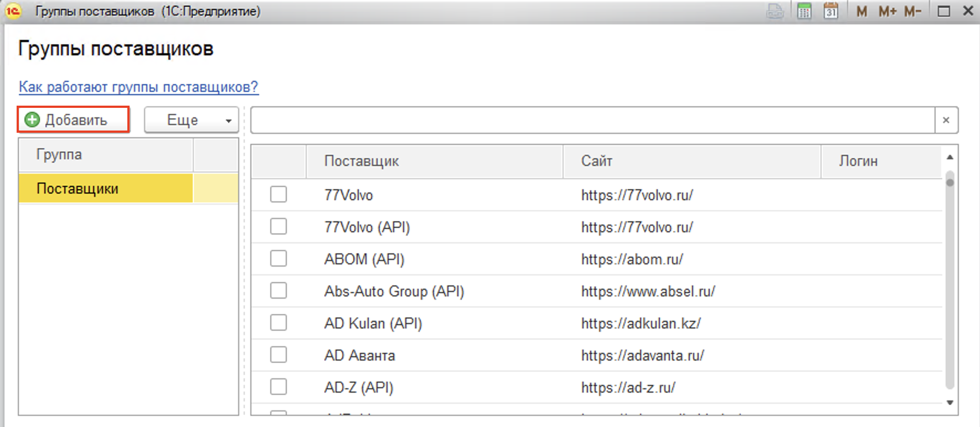This screenshot has height=427, width=980.
Task: Open the calculator icon in title bar
Action: 804,11
